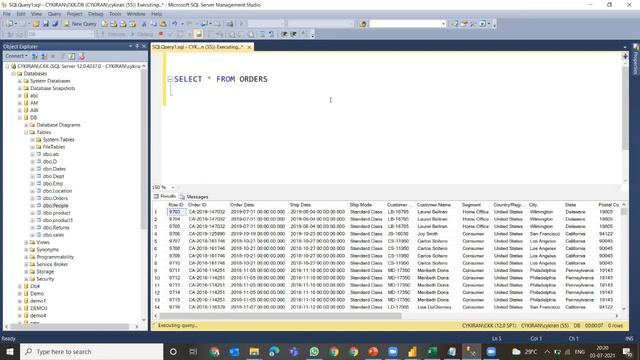Click the taskbar search box
Image resolution: width=640 pixels, height=360 pixels.
pyautogui.click(x=91, y=351)
